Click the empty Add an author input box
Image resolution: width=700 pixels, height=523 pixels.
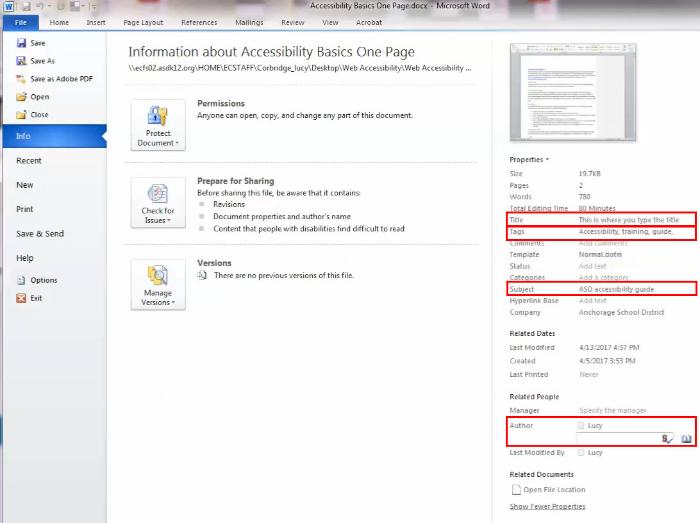pos(618,439)
